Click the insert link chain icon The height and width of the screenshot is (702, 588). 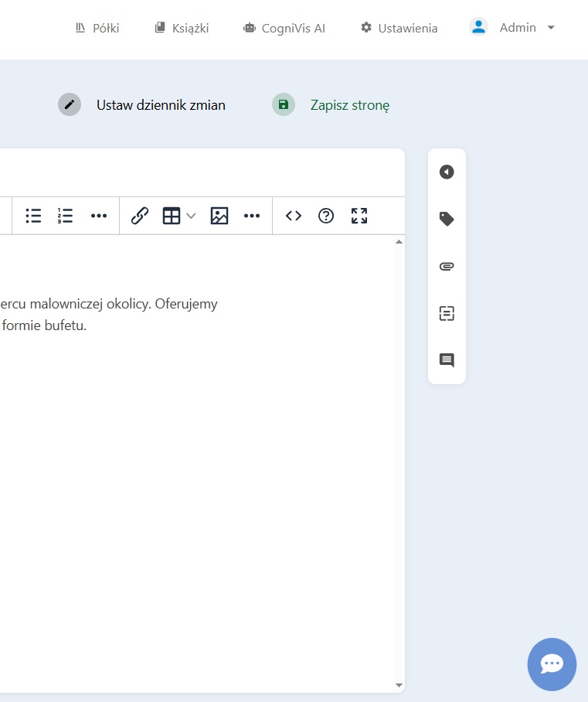point(140,216)
